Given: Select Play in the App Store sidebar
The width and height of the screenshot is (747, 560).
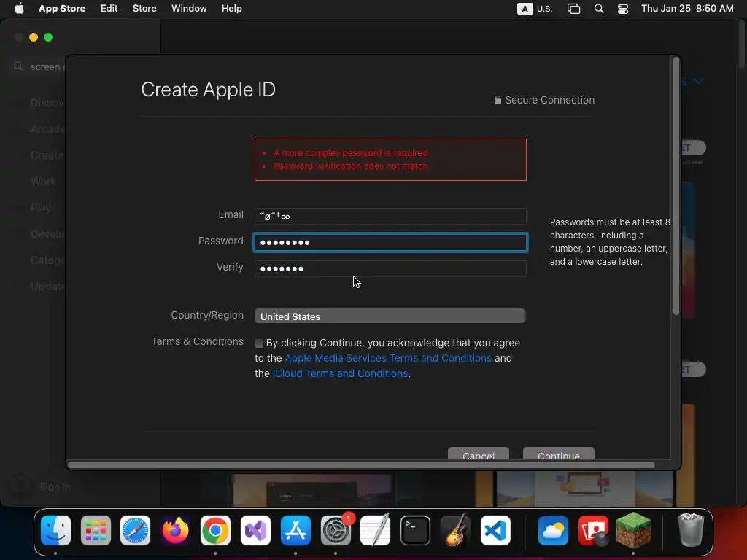Looking at the screenshot, I should click(41, 208).
